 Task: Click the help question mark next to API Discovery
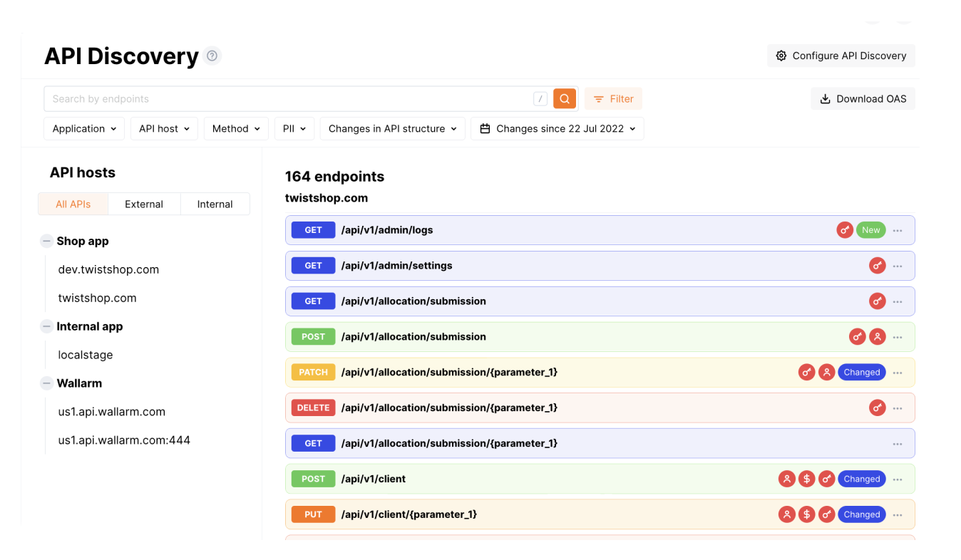click(212, 56)
